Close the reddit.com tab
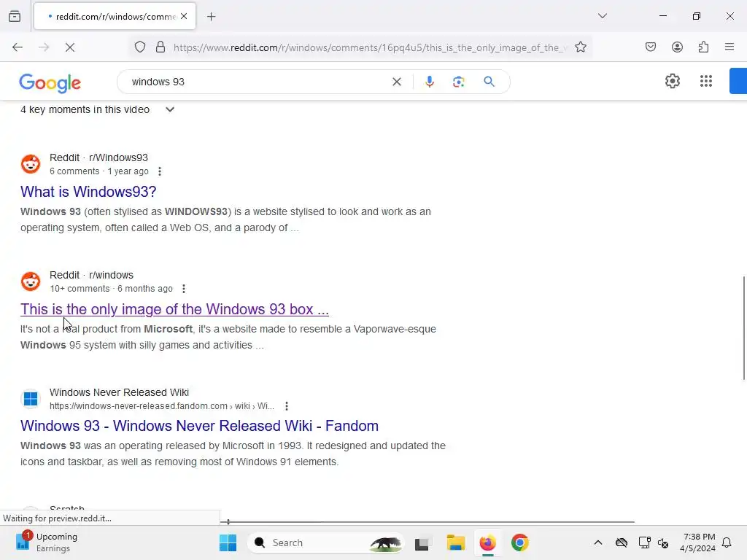This screenshot has width=747, height=560. click(x=184, y=16)
